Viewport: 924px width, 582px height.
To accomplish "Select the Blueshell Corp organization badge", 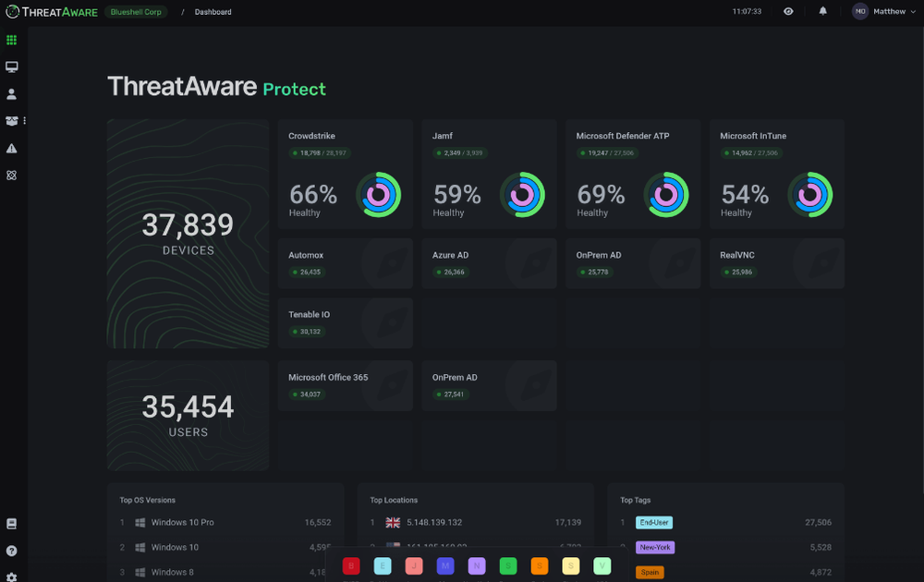I will click(x=136, y=12).
